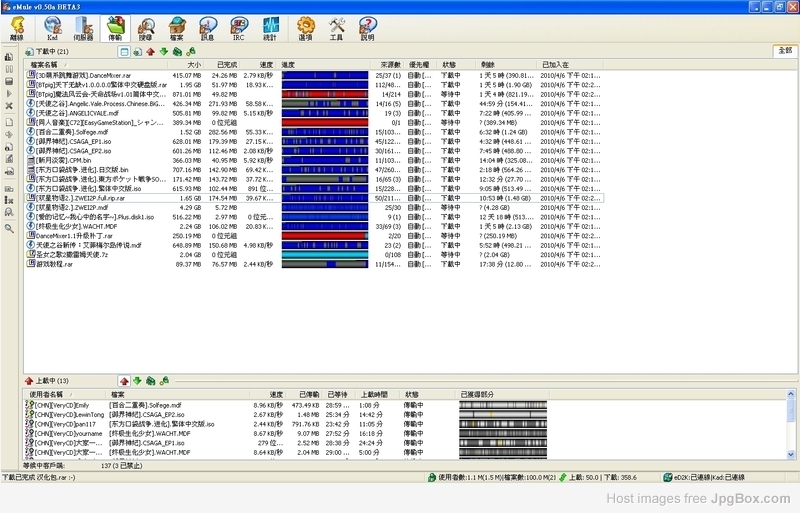Screen dimensions: 800x513
Task: Open the 說明 help icon
Action: 367,28
